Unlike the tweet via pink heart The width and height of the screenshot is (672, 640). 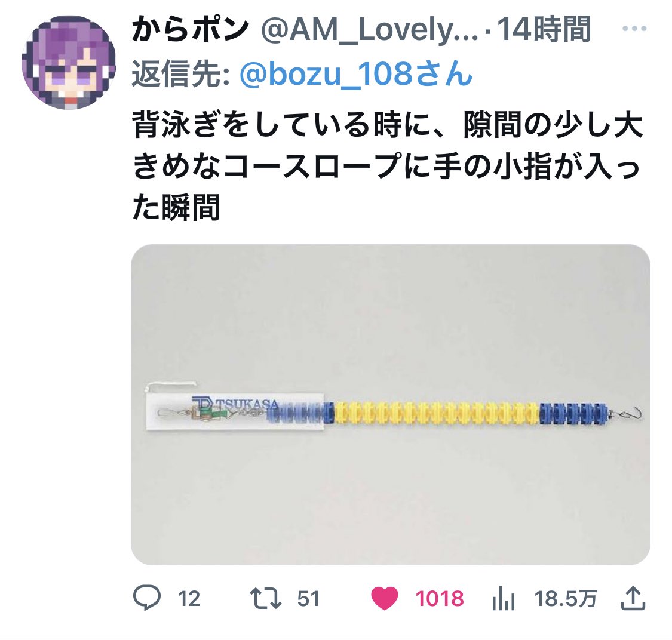click(x=385, y=598)
